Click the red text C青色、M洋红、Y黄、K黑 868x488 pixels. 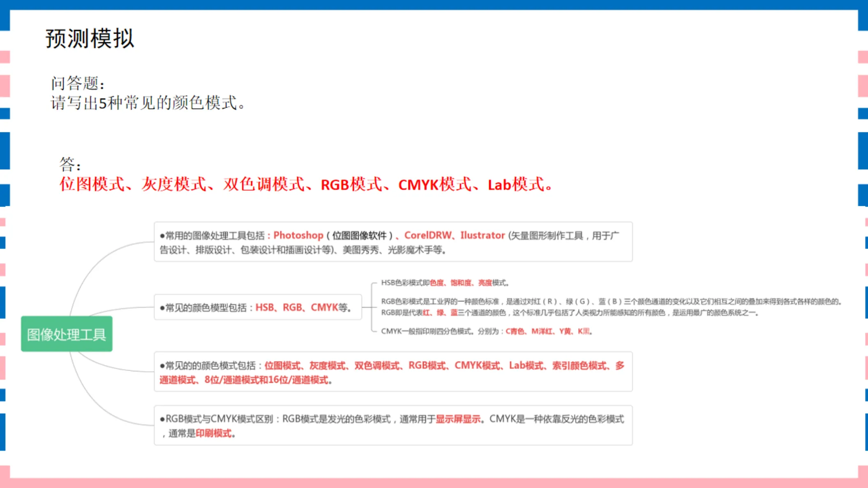click(548, 331)
